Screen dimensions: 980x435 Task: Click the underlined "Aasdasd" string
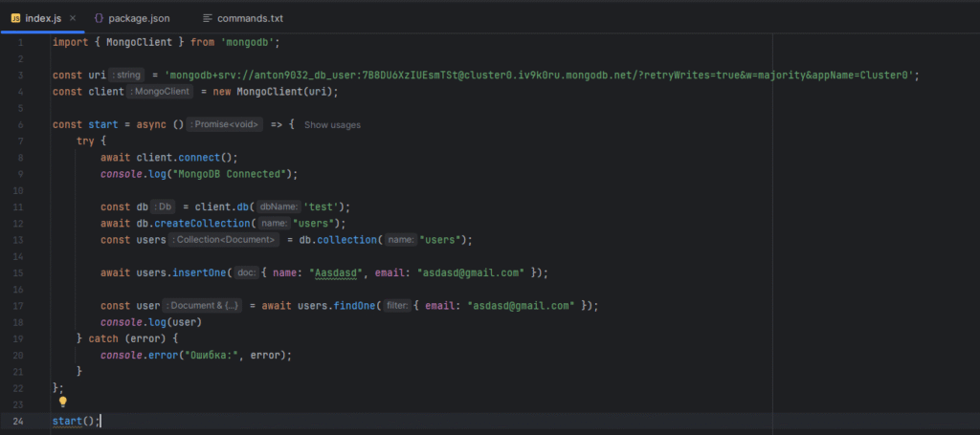(x=337, y=273)
